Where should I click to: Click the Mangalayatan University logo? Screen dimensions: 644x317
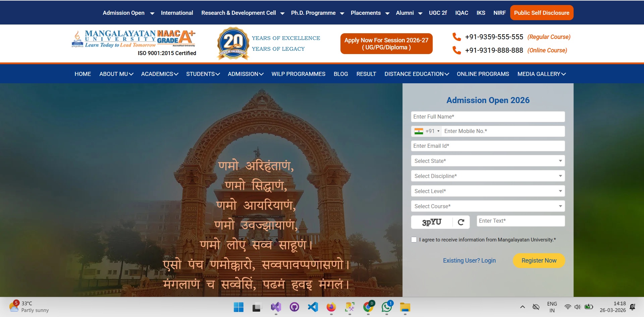133,39
